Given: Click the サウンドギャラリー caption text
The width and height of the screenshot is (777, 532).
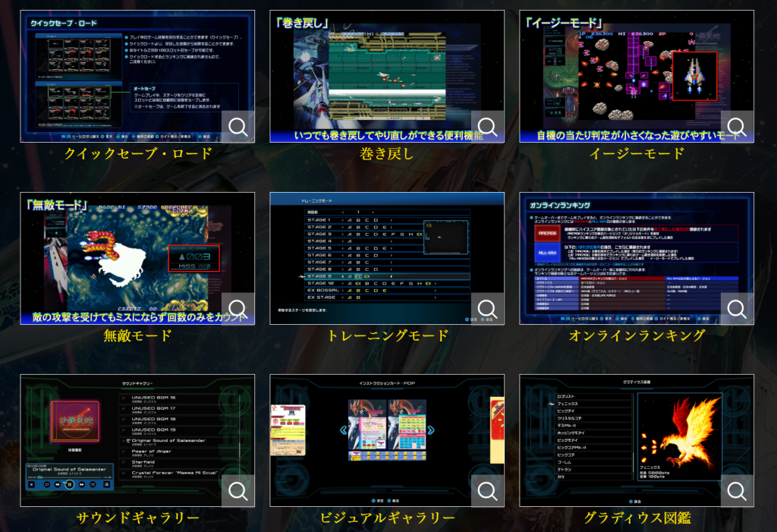Looking at the screenshot, I should click(137, 518).
